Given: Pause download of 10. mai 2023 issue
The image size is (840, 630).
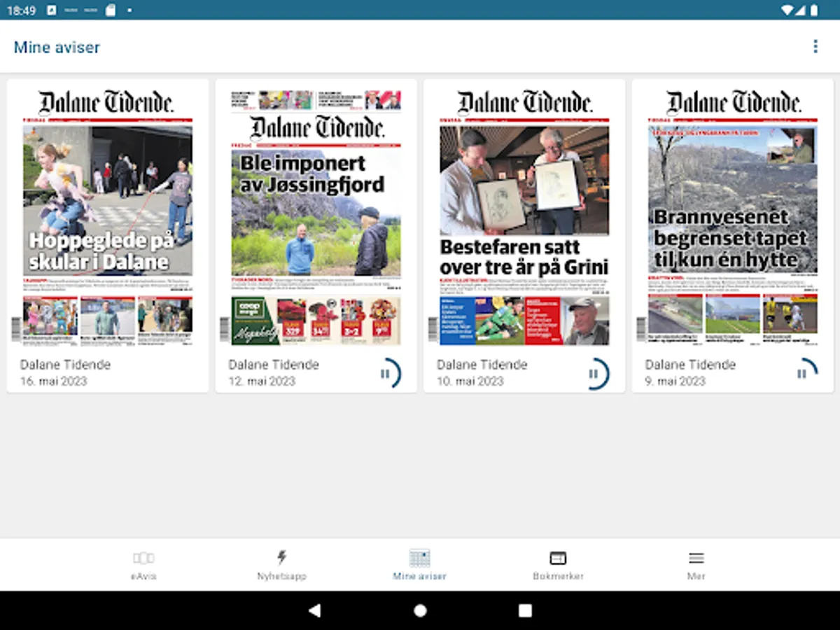Looking at the screenshot, I should pyautogui.click(x=594, y=374).
